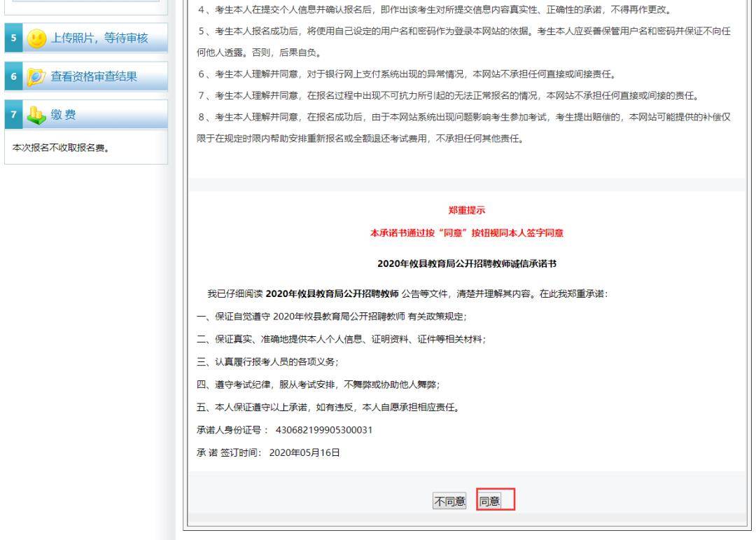
Task: Click the folder magnifier icon for qualification review
Action: [36, 76]
